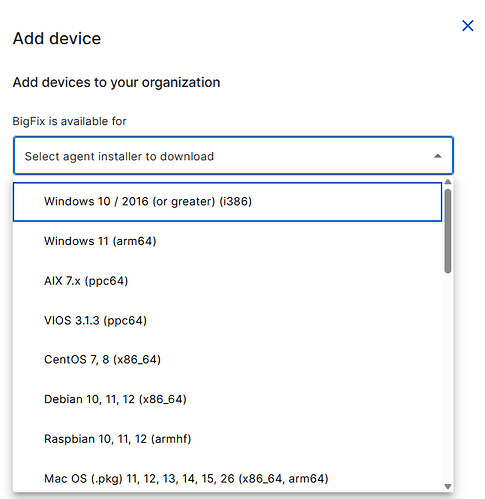This screenshot has width=485, height=499.
Task: Pick VIOS 3.1.3 (ppc64) option
Action: tap(227, 320)
